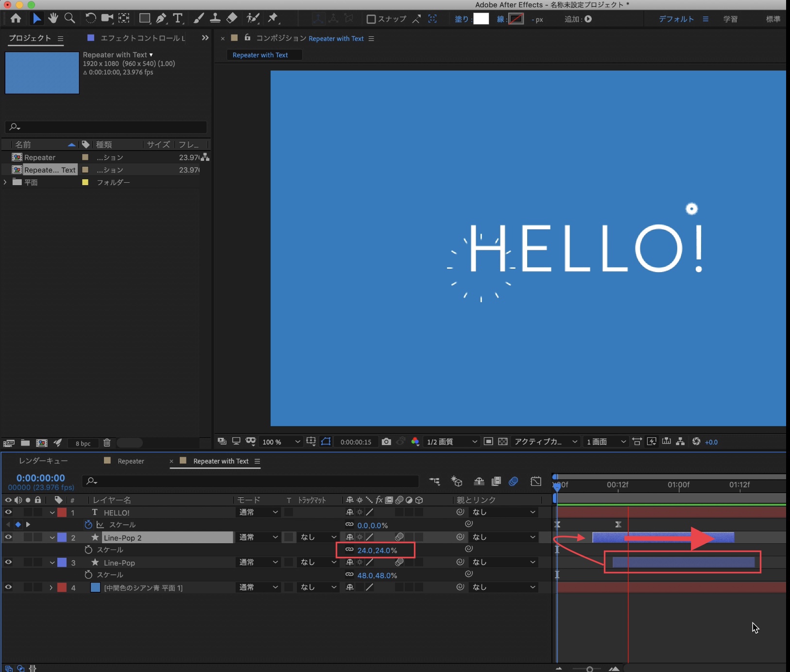Screen dimensions: 790x672
Task: Select the Hand tool in toolbar
Action: pyautogui.click(x=53, y=18)
